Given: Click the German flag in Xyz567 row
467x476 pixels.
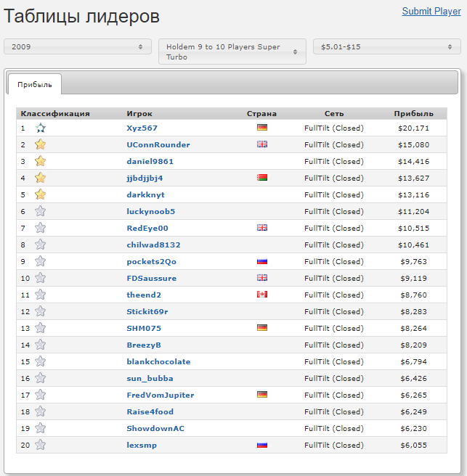Looking at the screenshot, I should click(262, 128).
